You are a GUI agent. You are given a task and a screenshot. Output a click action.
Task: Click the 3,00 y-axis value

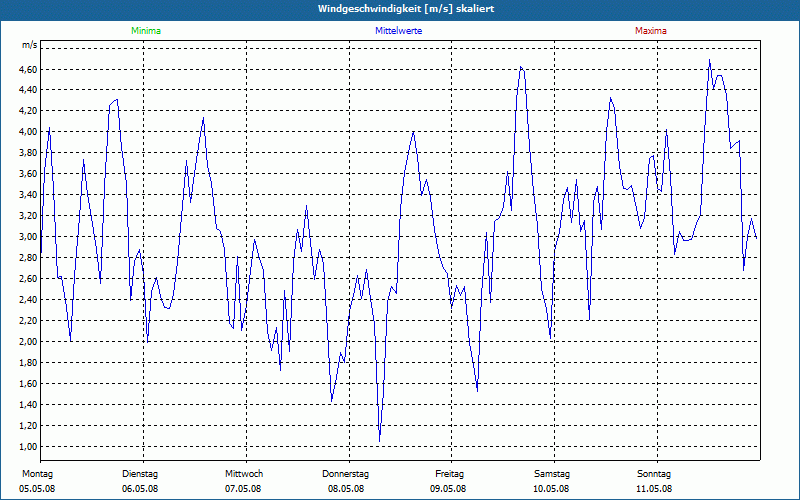click(x=30, y=237)
